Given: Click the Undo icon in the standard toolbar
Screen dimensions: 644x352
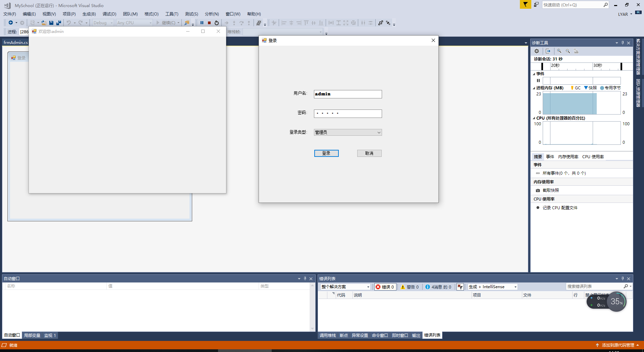Looking at the screenshot, I should pyautogui.click(x=68, y=23).
